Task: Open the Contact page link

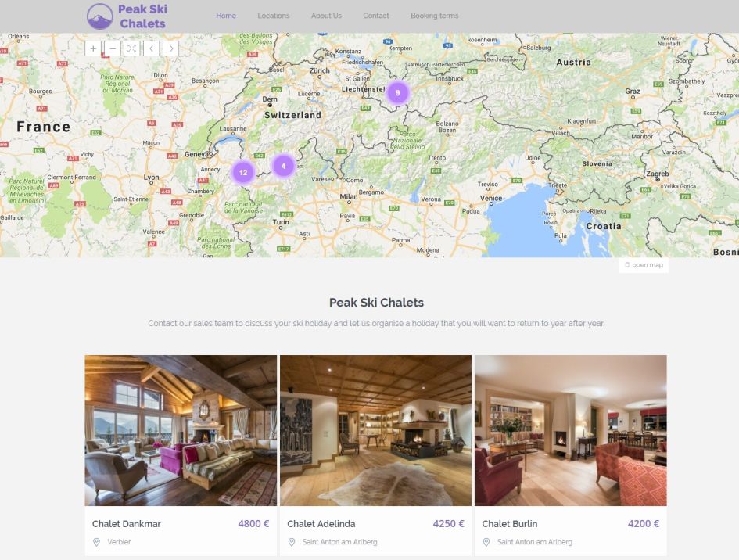Action: pos(376,16)
